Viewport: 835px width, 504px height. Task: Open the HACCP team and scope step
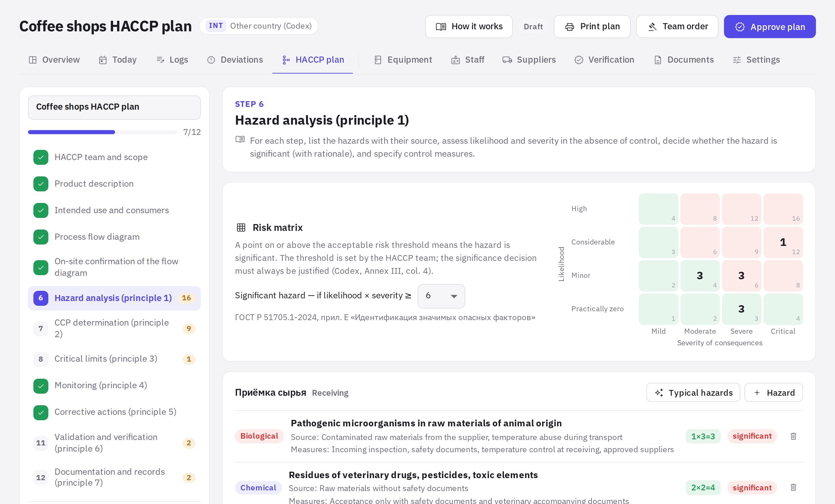tap(114, 157)
